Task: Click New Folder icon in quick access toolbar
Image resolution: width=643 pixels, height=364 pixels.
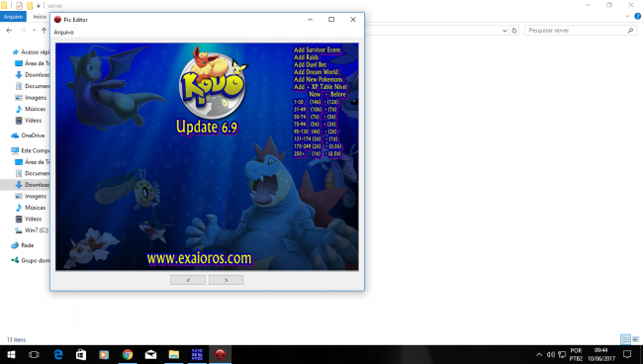Action: click(x=30, y=6)
